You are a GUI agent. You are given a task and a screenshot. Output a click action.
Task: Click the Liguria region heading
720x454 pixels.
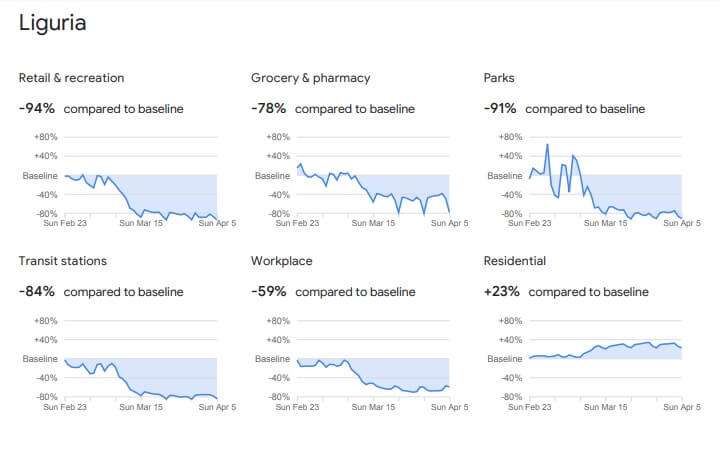pos(52,23)
